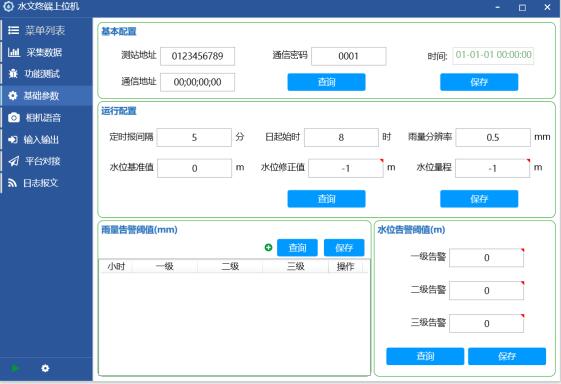The height and width of the screenshot is (384, 561).
Task: Click the 操作 column header
Action: pyautogui.click(x=345, y=266)
